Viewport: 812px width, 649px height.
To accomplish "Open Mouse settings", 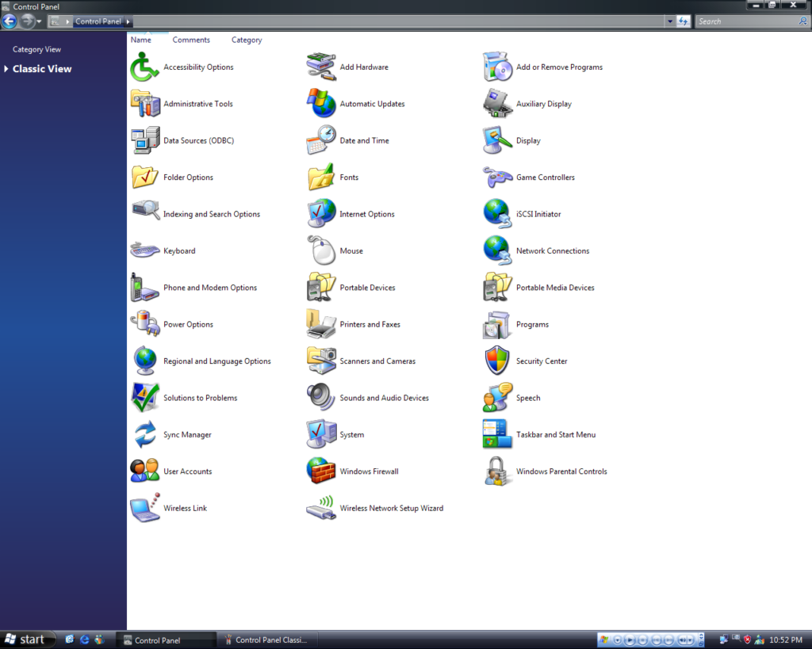I will tap(335, 250).
